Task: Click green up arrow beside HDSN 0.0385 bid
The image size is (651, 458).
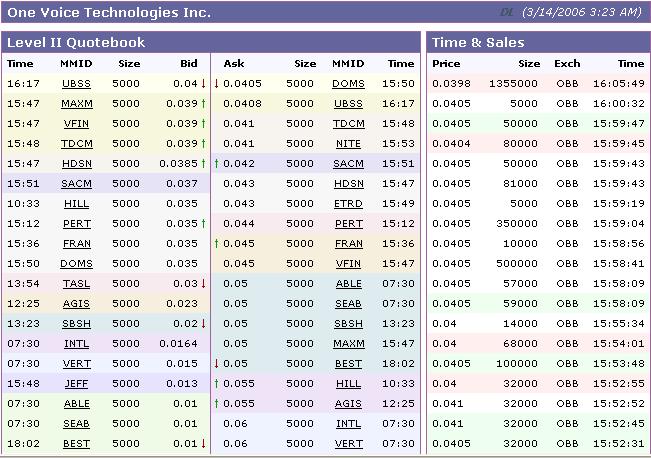Action: [203, 163]
